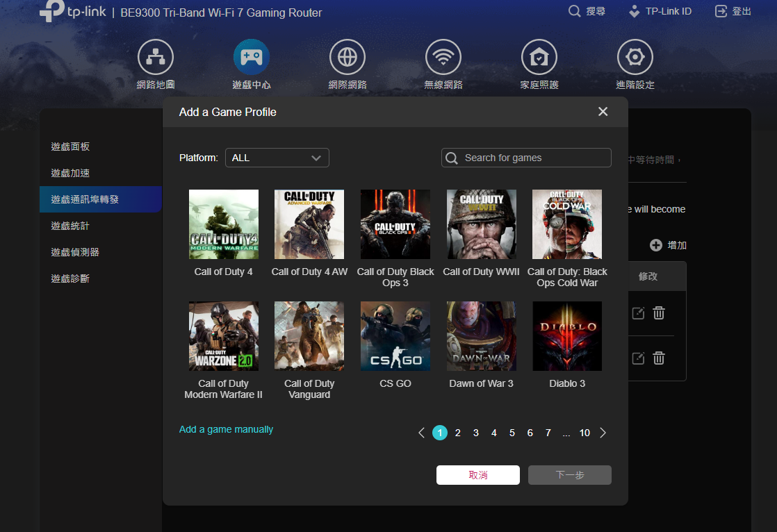
Task: Select the Dawn of War 3 cover
Action: [481, 336]
